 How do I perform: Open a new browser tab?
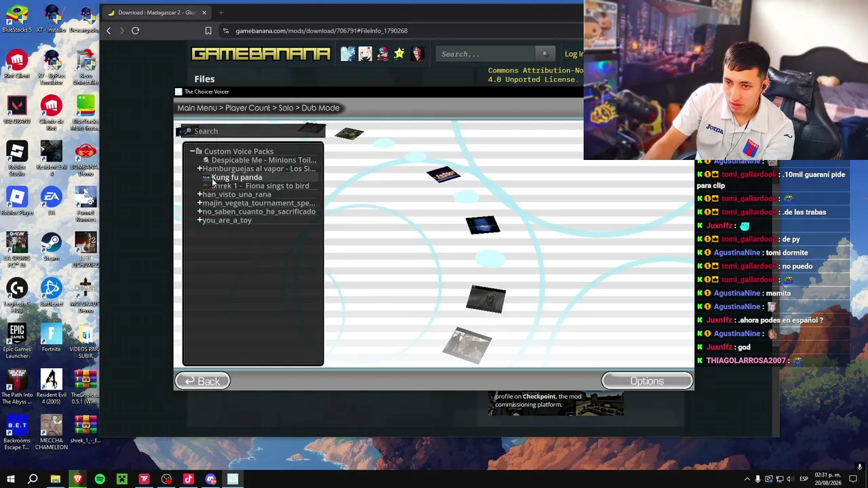coord(220,12)
